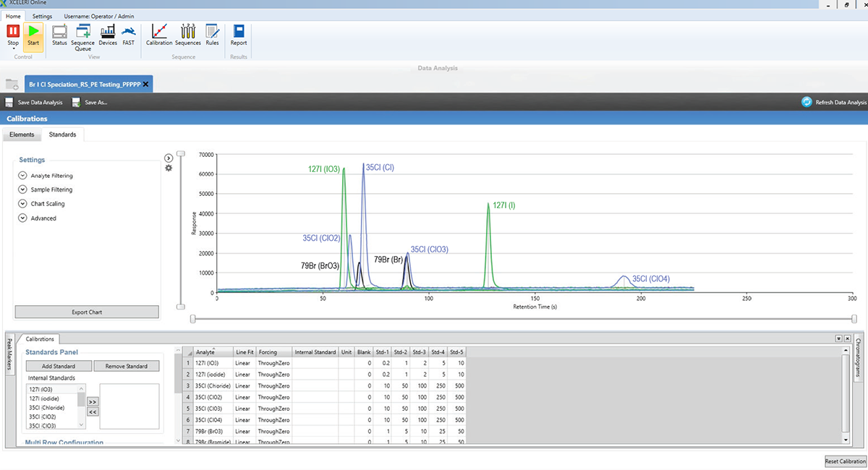Click the Refresh Data Analysis icon
868x470 pixels.
click(x=807, y=102)
